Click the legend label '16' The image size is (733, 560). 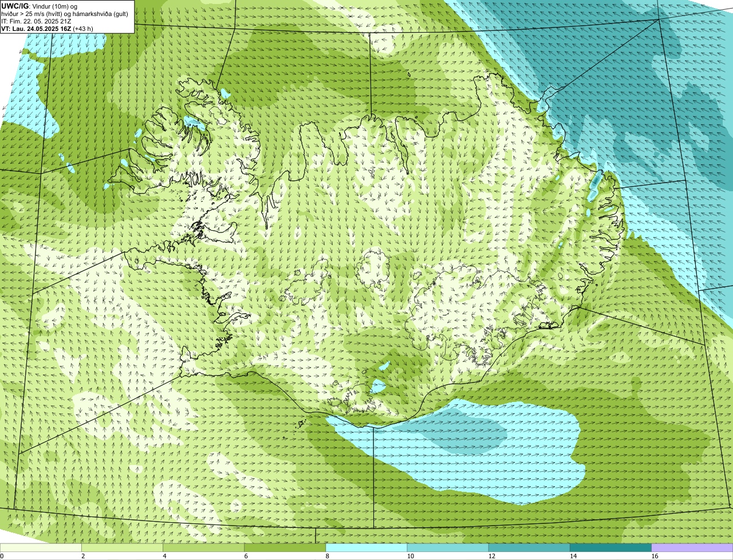tap(655, 556)
